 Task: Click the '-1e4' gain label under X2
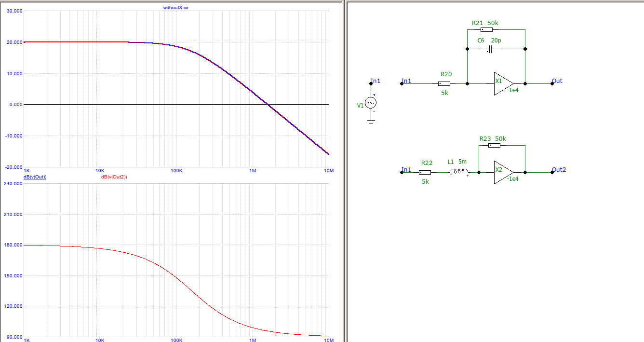click(x=512, y=178)
